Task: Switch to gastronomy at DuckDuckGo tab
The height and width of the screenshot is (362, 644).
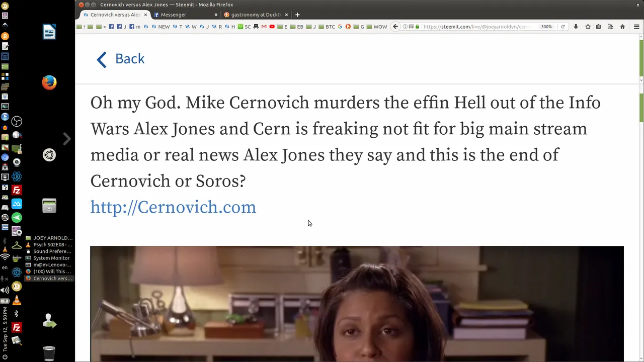Action: click(x=256, y=15)
